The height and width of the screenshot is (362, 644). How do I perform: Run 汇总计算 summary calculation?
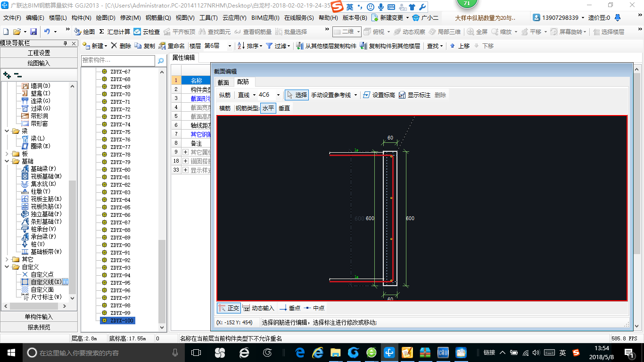pos(115,32)
